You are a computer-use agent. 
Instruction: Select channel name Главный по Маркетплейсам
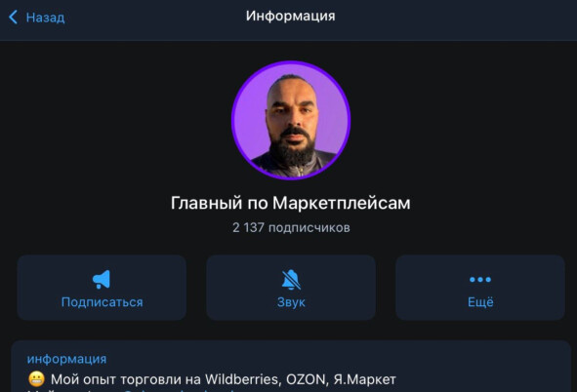pyautogui.click(x=291, y=203)
